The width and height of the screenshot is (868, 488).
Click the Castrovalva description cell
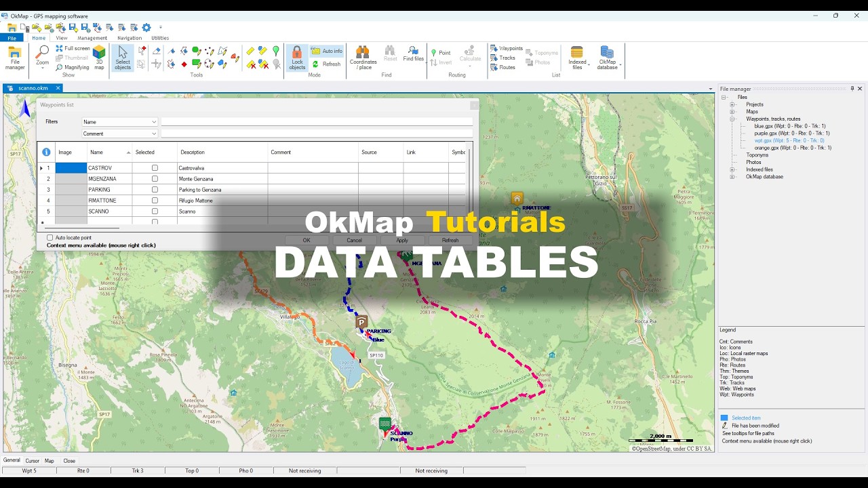222,168
